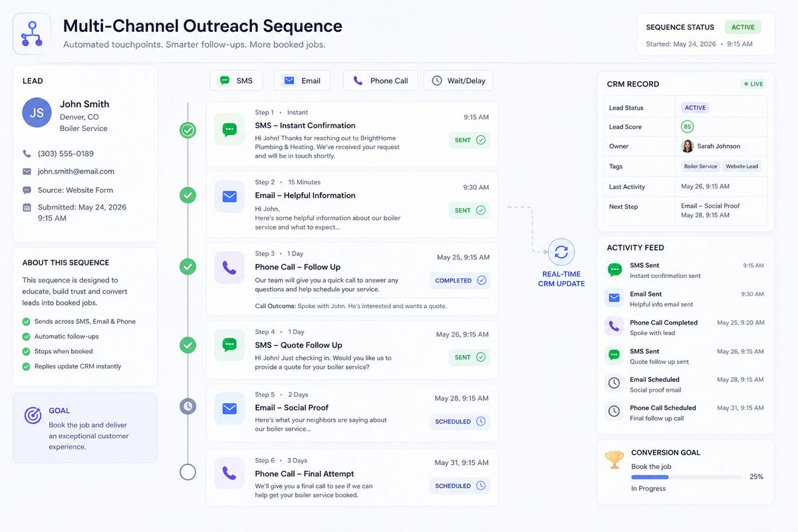Click the Step 5 Email Social Proof icon

click(x=229, y=408)
